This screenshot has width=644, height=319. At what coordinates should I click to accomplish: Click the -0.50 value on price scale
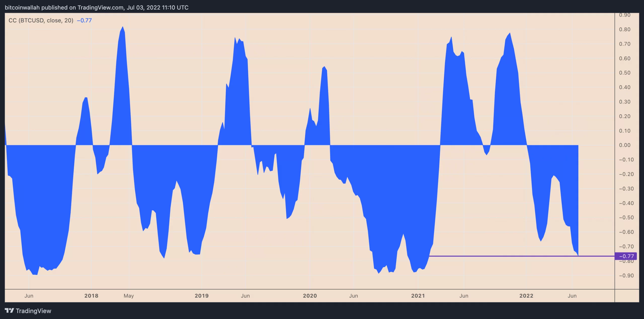coord(626,218)
